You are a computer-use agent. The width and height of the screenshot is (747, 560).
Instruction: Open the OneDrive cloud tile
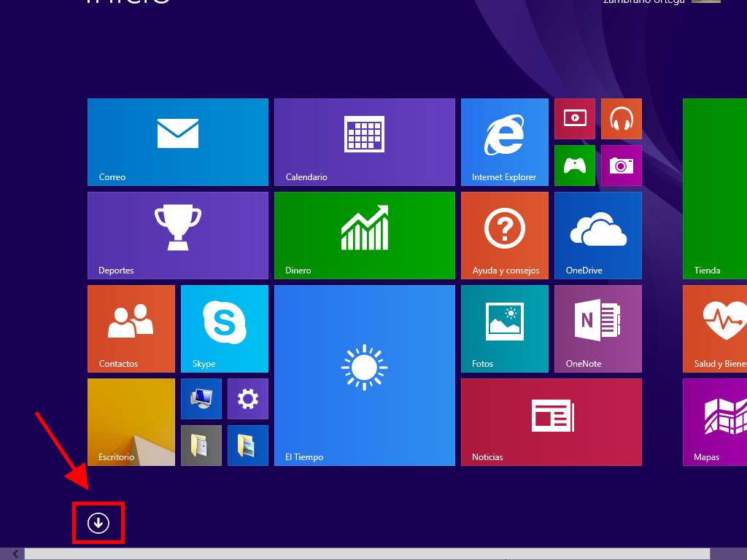598,236
